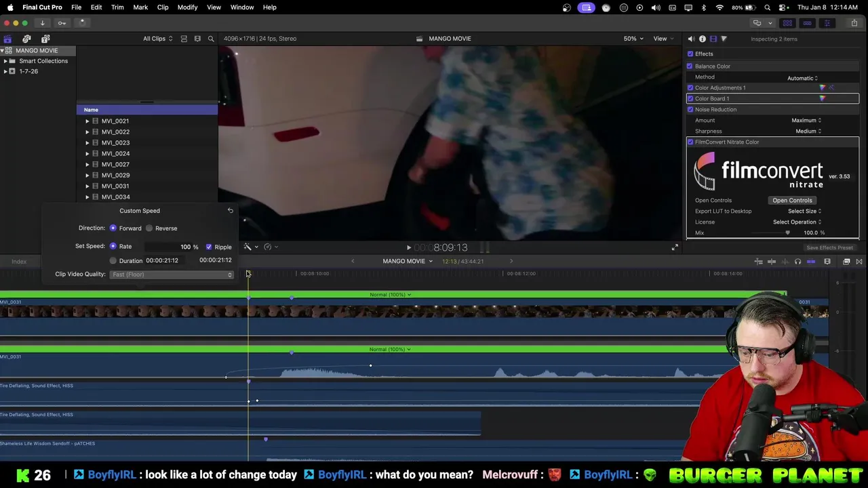Open clip appearance filmstrip icon in timeline
The height and width of the screenshot is (488, 868).
(827, 262)
